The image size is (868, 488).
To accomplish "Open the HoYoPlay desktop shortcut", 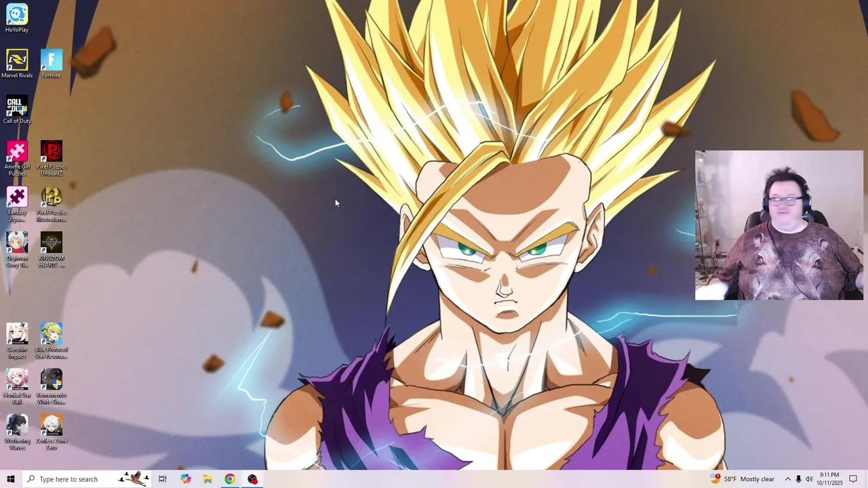I will point(17,18).
